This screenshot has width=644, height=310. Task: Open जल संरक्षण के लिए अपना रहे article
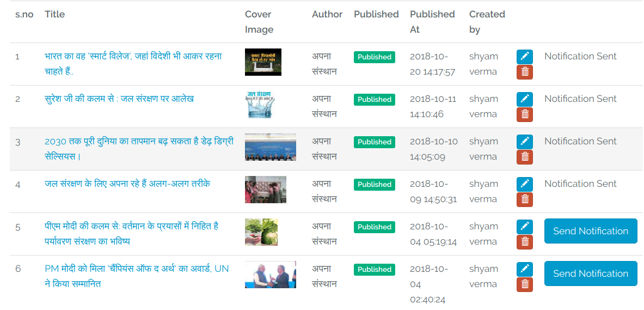pos(127,184)
